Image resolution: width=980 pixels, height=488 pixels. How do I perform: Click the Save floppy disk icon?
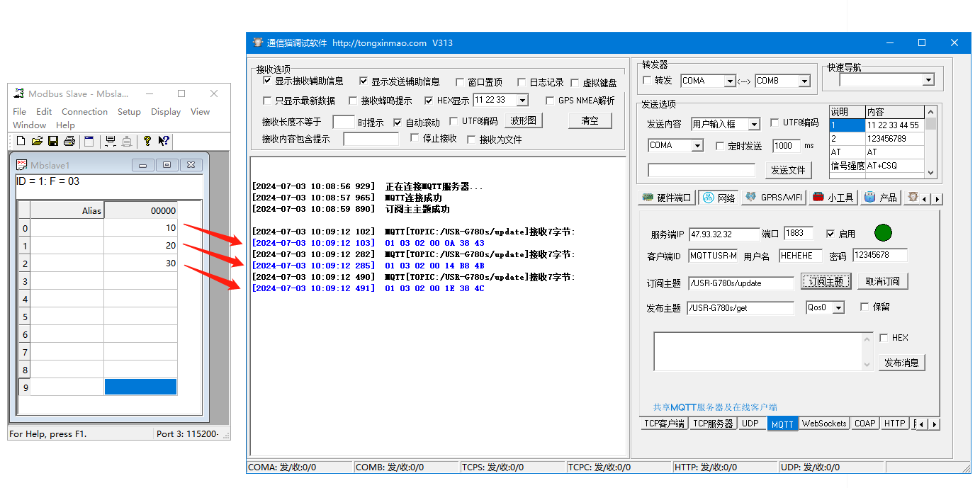(53, 142)
